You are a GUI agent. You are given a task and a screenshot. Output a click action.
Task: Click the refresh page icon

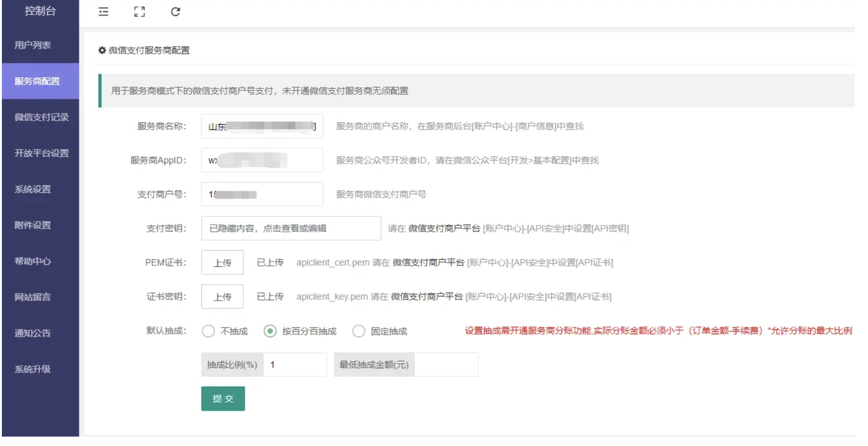click(x=176, y=12)
